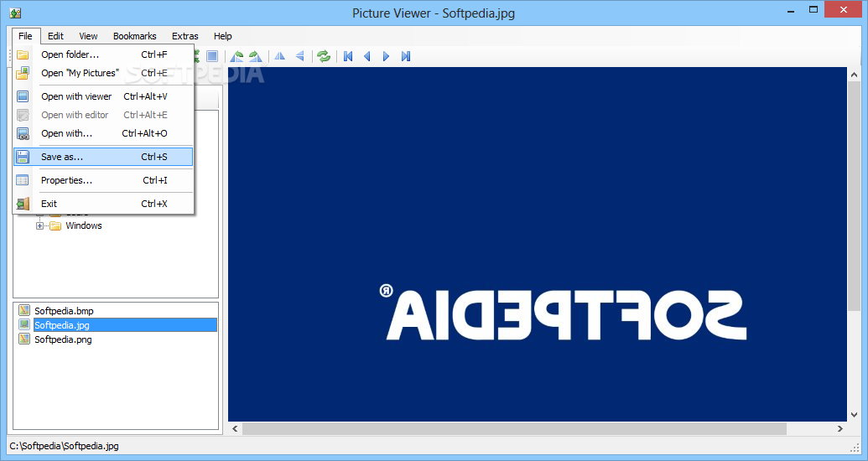Choose Exit from File menu
The width and height of the screenshot is (868, 461).
103,204
